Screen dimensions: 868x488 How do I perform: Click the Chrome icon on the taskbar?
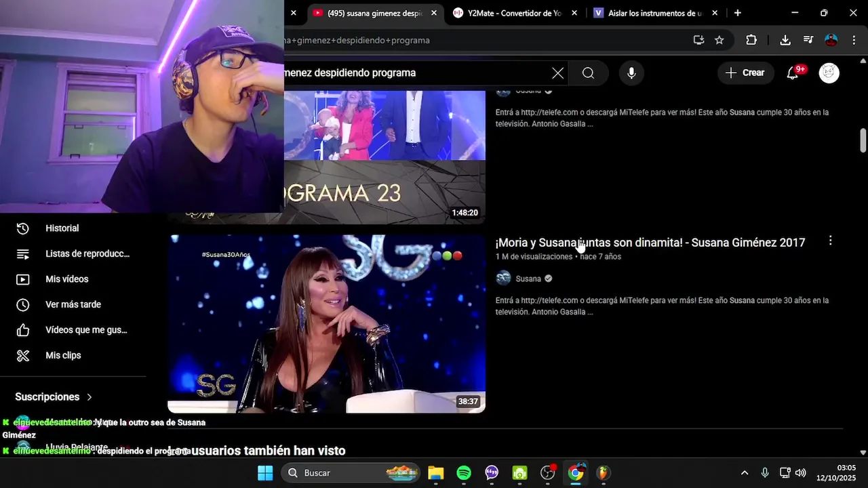pos(576,472)
